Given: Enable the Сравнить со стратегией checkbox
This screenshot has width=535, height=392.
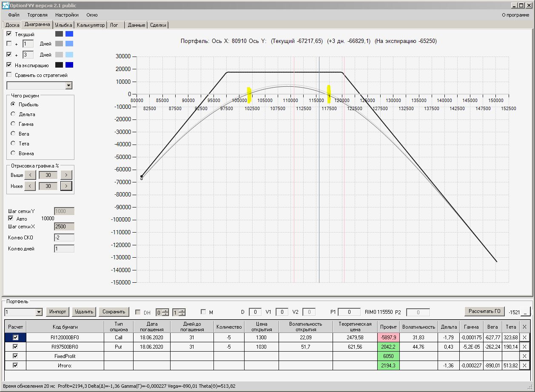Looking at the screenshot, I should pyautogui.click(x=9, y=75).
